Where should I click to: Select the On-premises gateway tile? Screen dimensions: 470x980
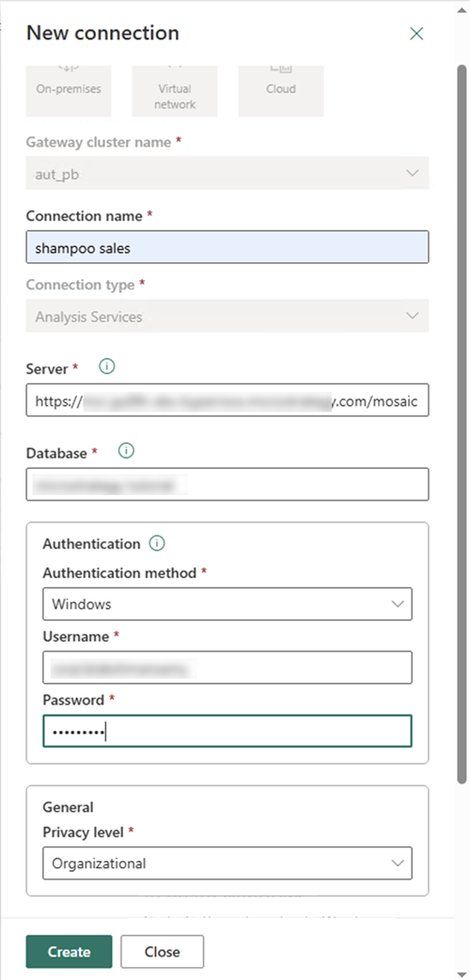(x=69, y=90)
